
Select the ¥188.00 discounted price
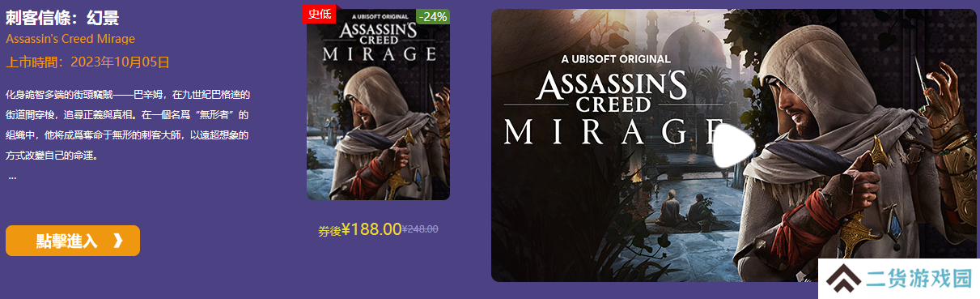[x=371, y=229]
